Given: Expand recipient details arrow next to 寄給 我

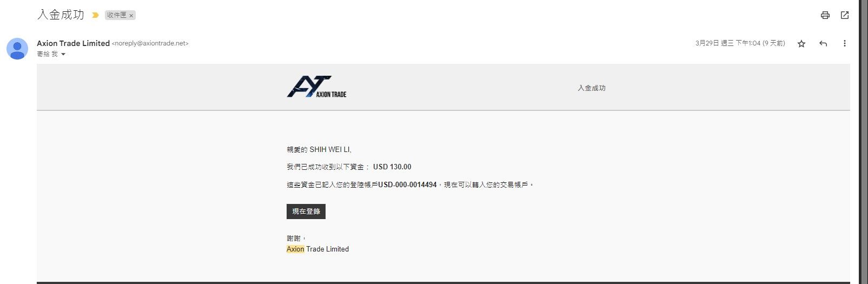Looking at the screenshot, I should pyautogui.click(x=63, y=54).
